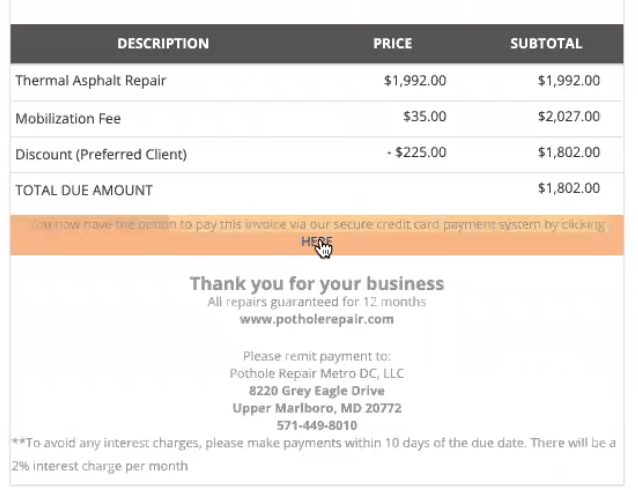Open the www.potholerepair.com website link
Image resolution: width=638 pixels, height=490 pixels.
317,319
